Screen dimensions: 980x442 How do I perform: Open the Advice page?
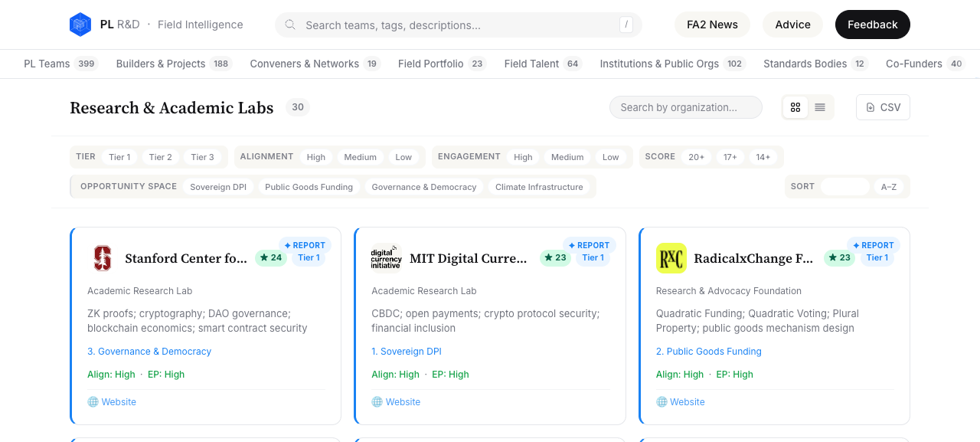pyautogui.click(x=792, y=25)
